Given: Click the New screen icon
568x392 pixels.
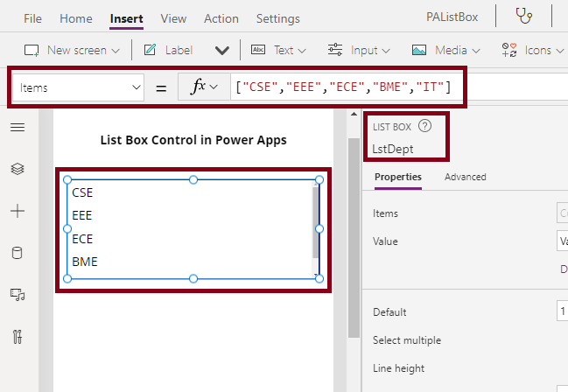Looking at the screenshot, I should pyautogui.click(x=32, y=50).
